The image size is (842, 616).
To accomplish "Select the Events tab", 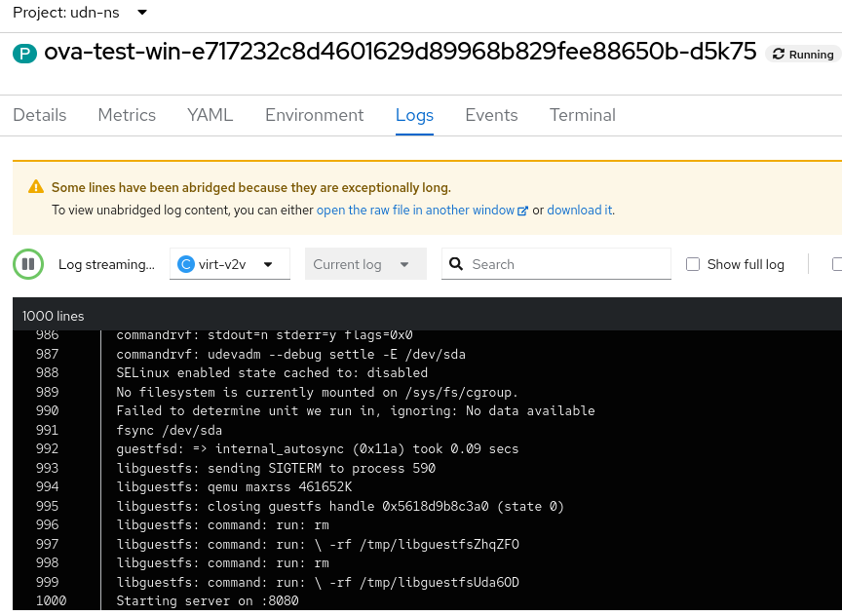I will tap(491, 115).
